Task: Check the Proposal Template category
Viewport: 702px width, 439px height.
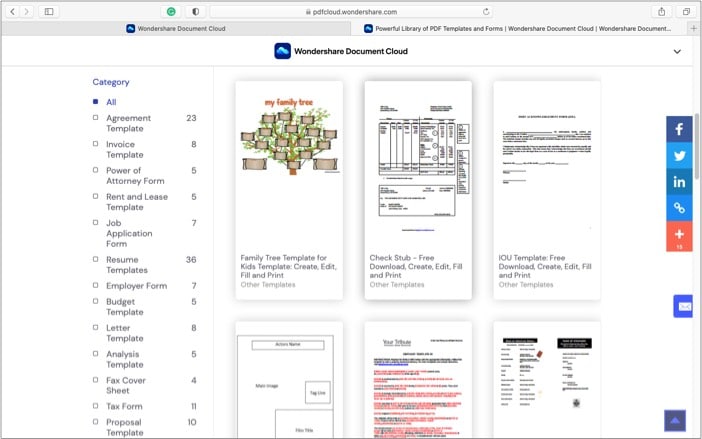Action: pos(95,422)
